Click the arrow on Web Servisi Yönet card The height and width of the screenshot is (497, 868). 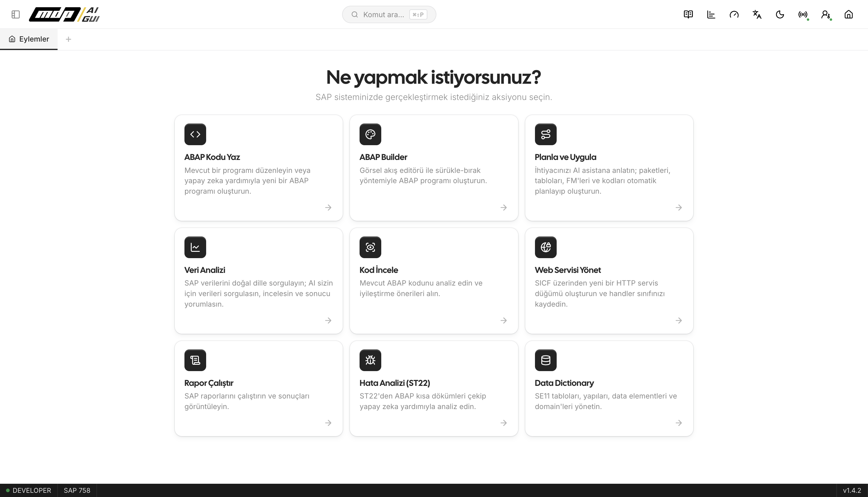pyautogui.click(x=678, y=320)
